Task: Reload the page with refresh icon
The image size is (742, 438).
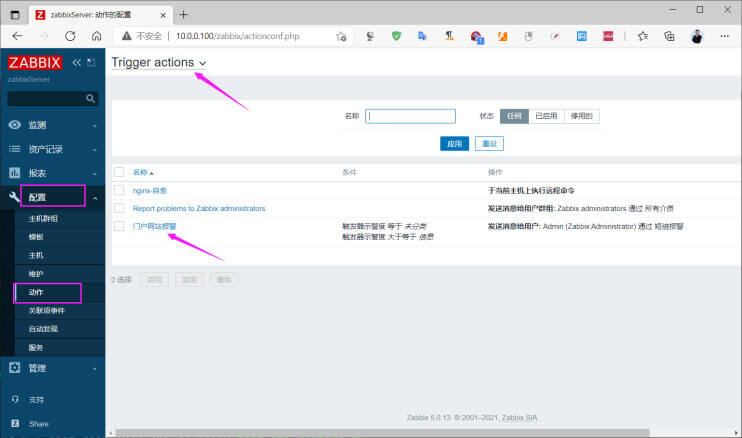Action: click(70, 36)
